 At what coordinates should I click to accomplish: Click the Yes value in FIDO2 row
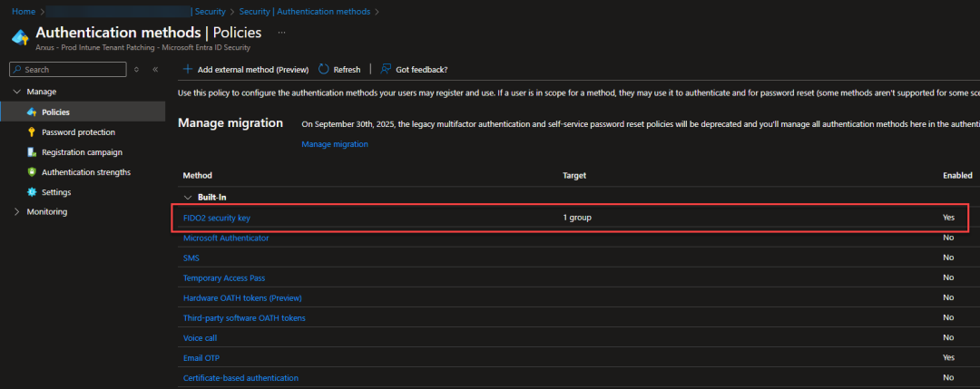pos(949,218)
